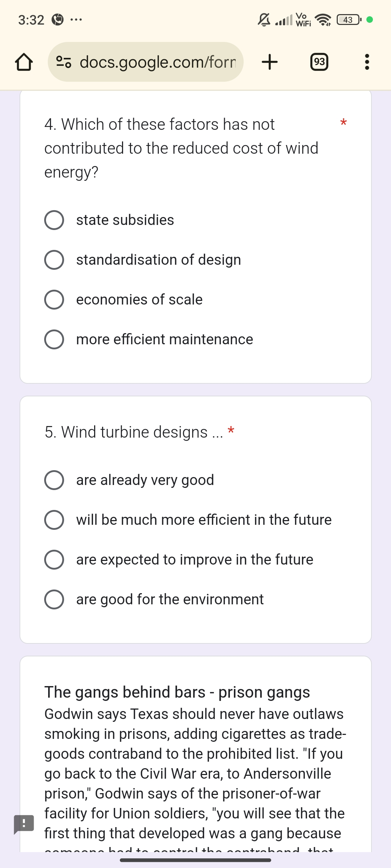Tap the browser home icon
The image size is (391, 868).
pyautogui.click(x=24, y=62)
